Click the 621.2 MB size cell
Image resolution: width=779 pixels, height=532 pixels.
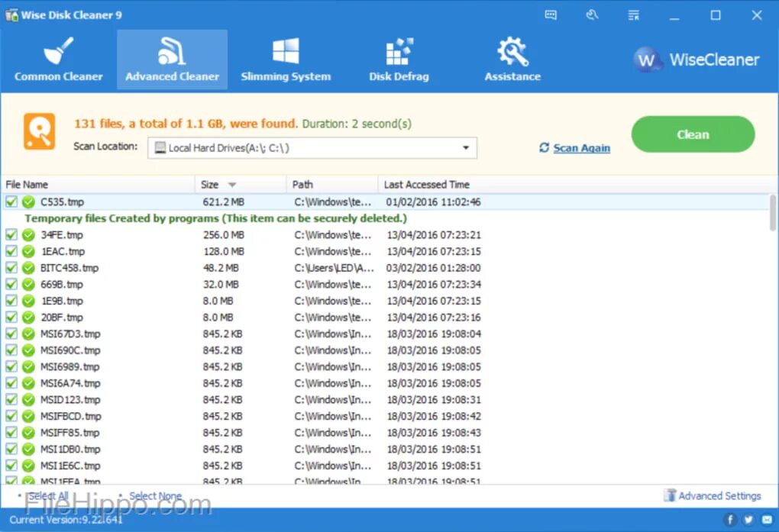pos(223,202)
